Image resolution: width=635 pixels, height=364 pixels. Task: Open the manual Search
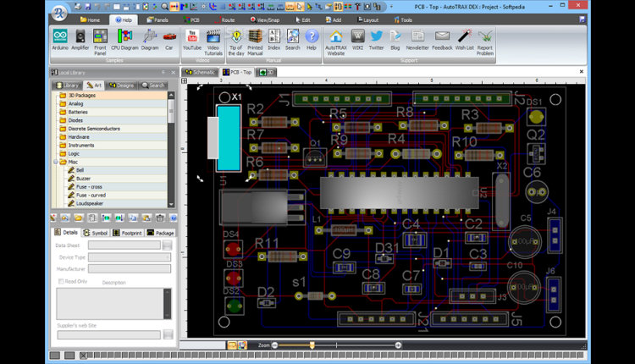pos(292,40)
